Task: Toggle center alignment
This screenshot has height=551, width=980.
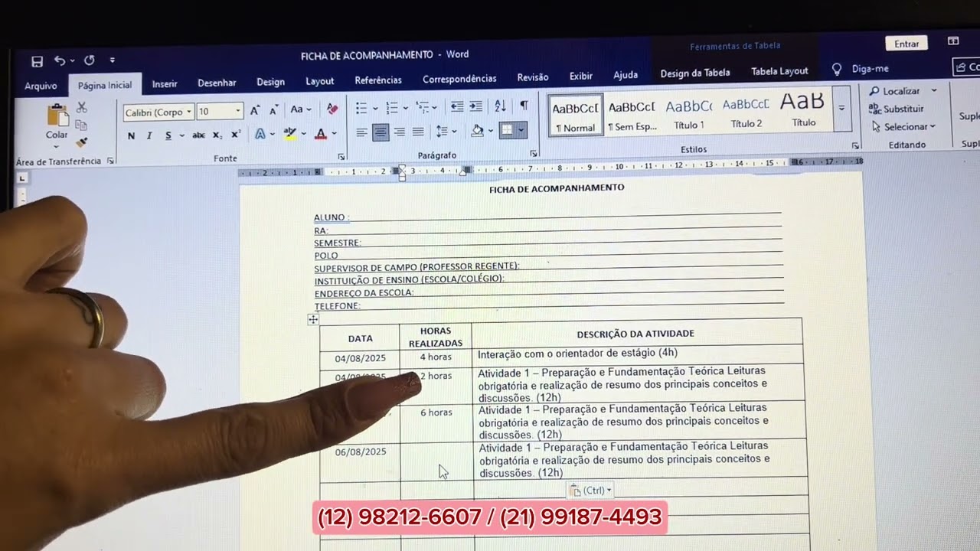Action: coord(381,132)
